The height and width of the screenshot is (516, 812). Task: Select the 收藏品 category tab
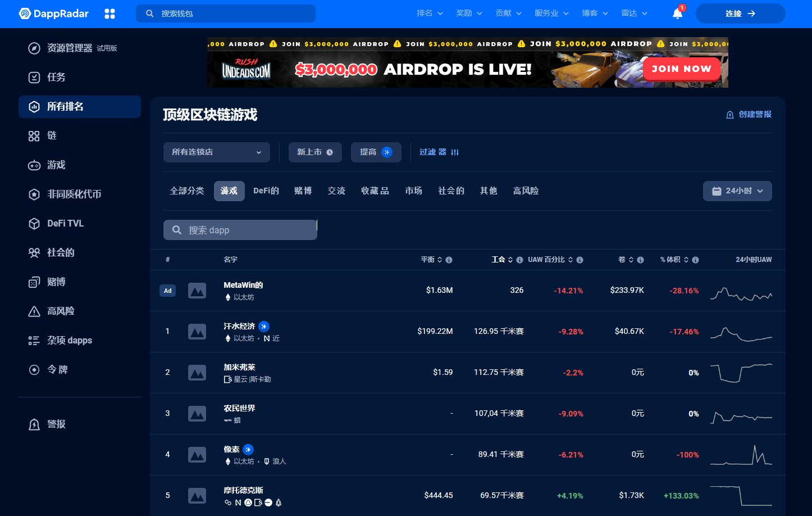pos(375,191)
